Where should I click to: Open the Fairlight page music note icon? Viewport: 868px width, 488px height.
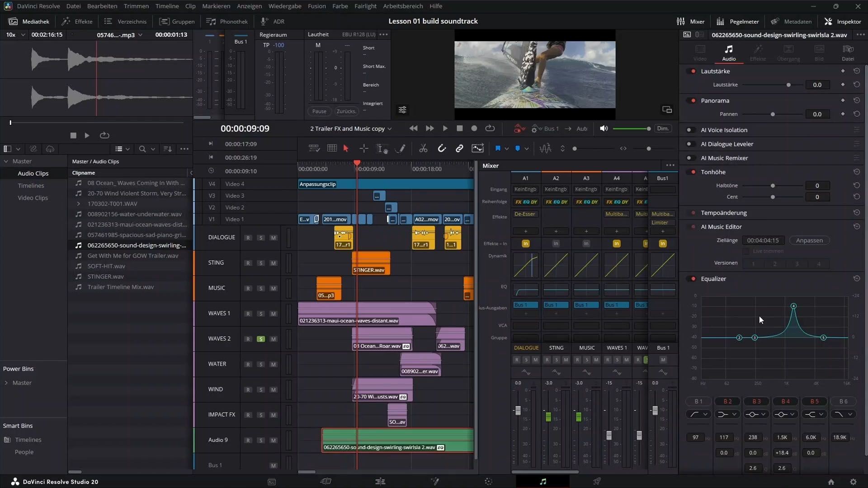click(543, 482)
